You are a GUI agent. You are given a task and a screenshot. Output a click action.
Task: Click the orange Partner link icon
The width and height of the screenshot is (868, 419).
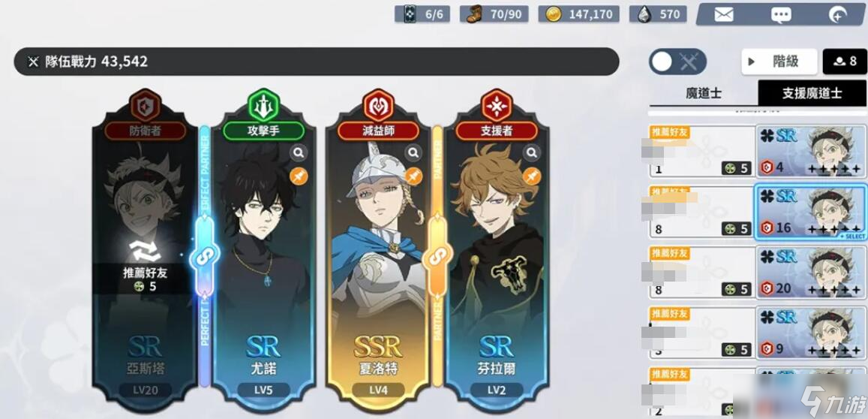coord(437,256)
